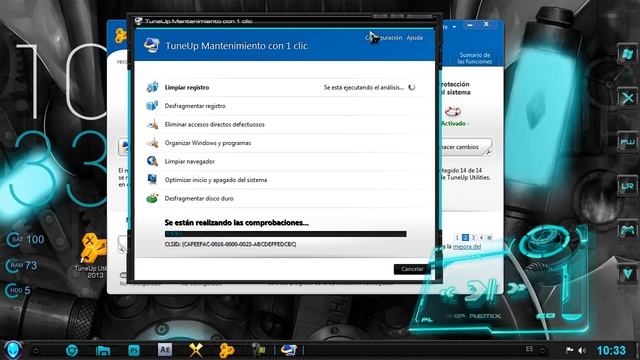Open the Action Center flag icon
The width and height of the screenshot is (640, 360).
[569, 351]
